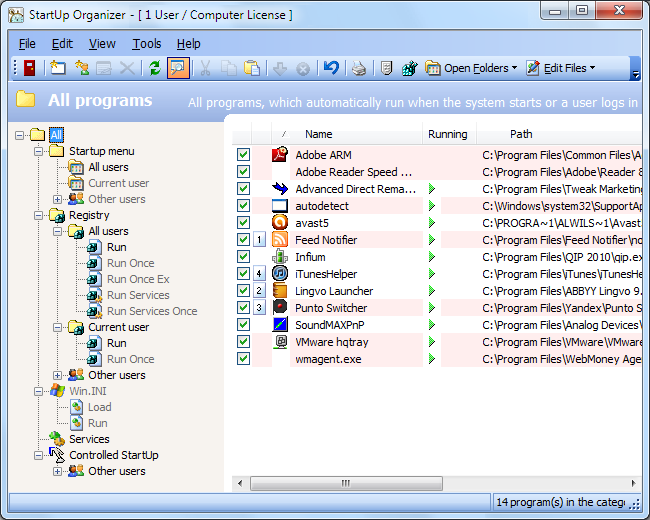Collapse All users under Registry
Image resolution: width=650 pixels, height=520 pixels.
tap(58, 231)
